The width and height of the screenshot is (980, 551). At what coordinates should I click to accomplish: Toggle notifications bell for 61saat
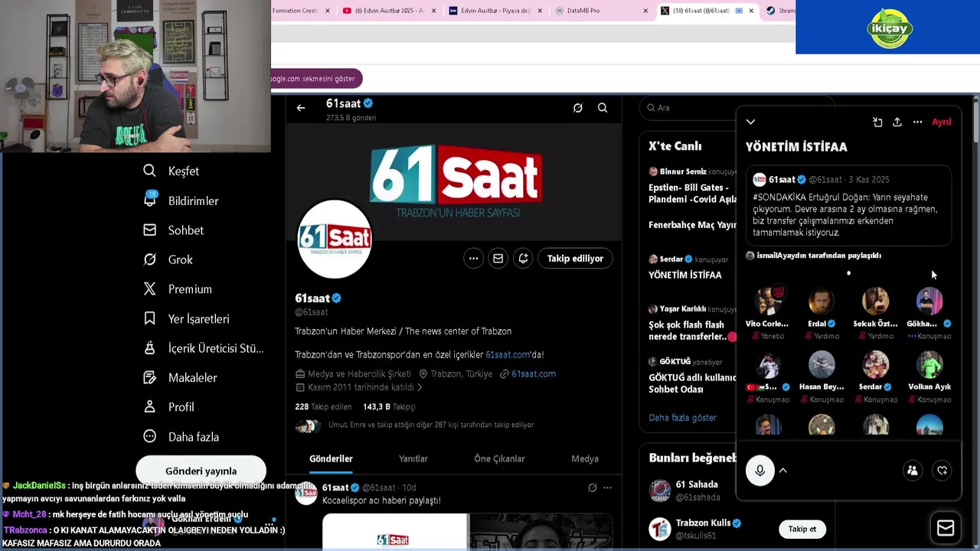(x=523, y=259)
